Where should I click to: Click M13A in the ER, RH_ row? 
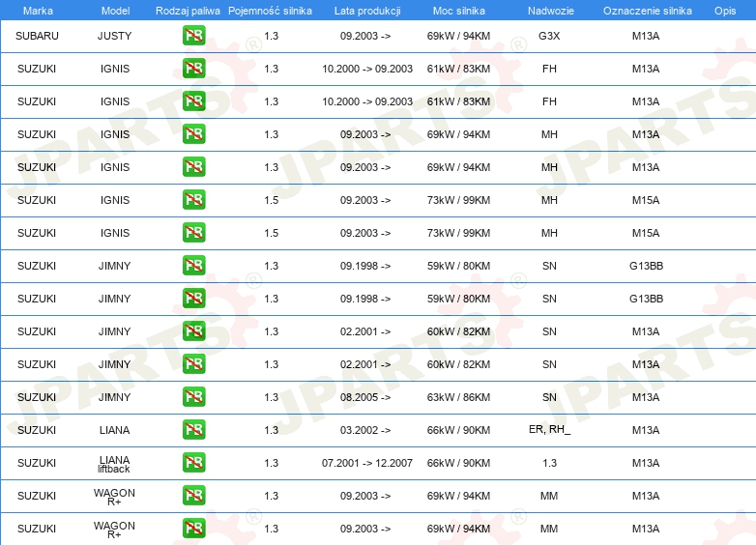click(646, 430)
